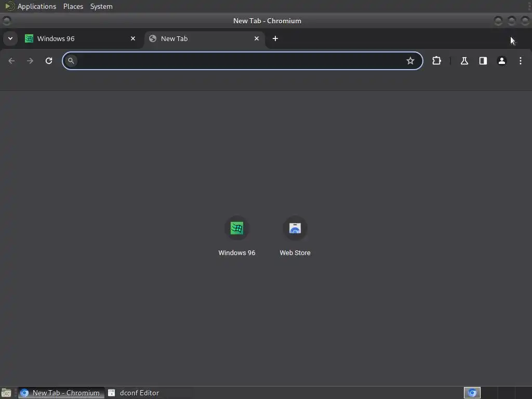Viewport: 532px width, 399px height.
Task: Expand the tab search dropdown arrow
Action: (10, 38)
